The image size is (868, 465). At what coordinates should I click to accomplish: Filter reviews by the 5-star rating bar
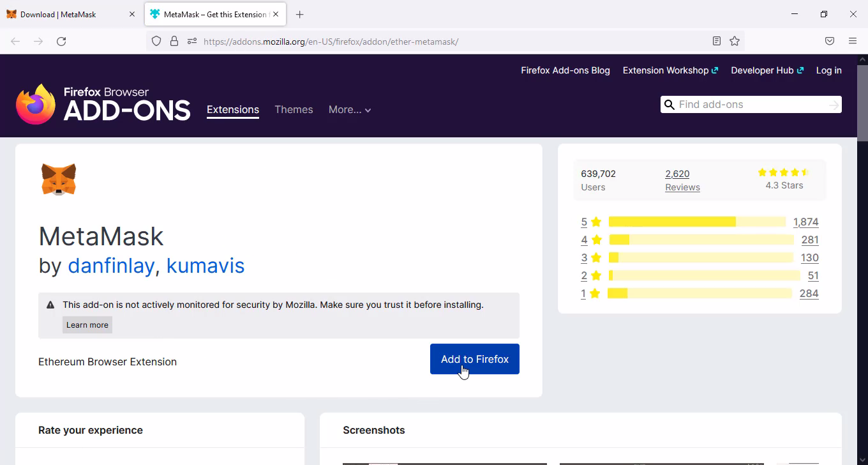click(697, 222)
